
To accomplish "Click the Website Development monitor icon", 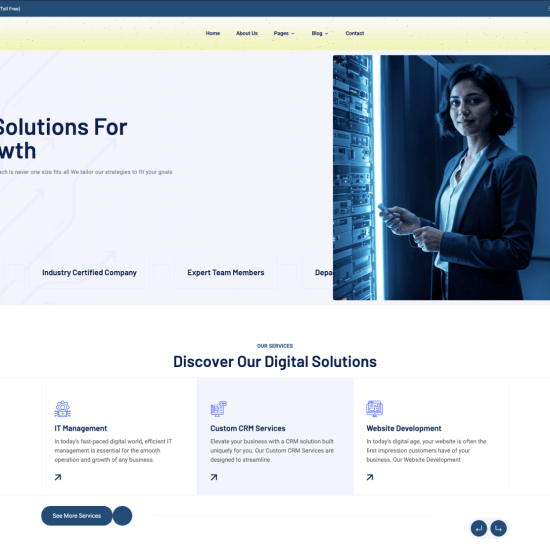I will 374,409.
